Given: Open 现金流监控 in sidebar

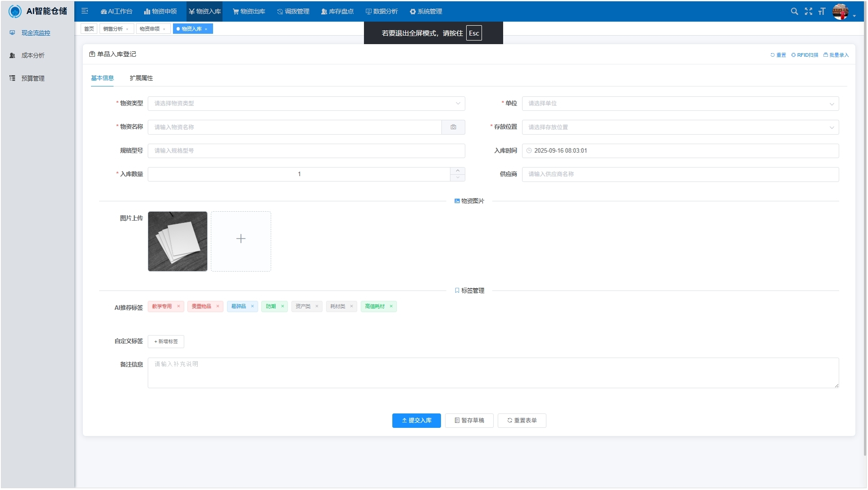Looking at the screenshot, I should (36, 33).
